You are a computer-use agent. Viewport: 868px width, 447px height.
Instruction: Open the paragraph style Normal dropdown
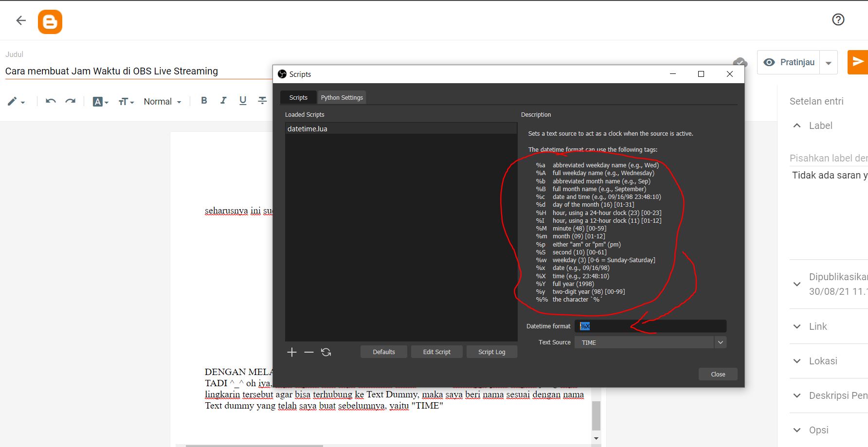(x=163, y=102)
